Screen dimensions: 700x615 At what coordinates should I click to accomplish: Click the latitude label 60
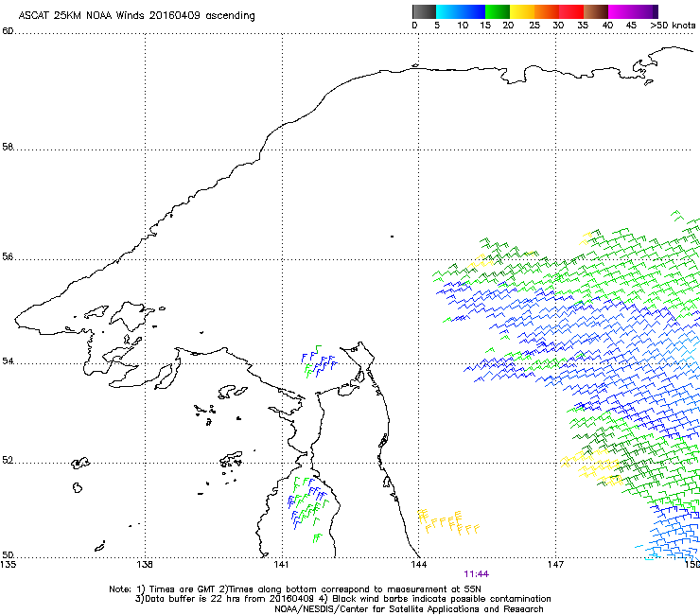point(8,31)
